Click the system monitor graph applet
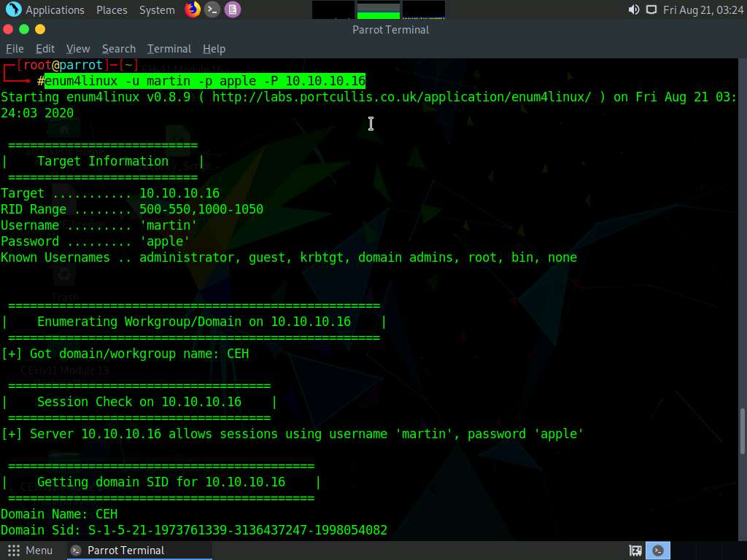The height and width of the screenshot is (560, 747). click(379, 9)
